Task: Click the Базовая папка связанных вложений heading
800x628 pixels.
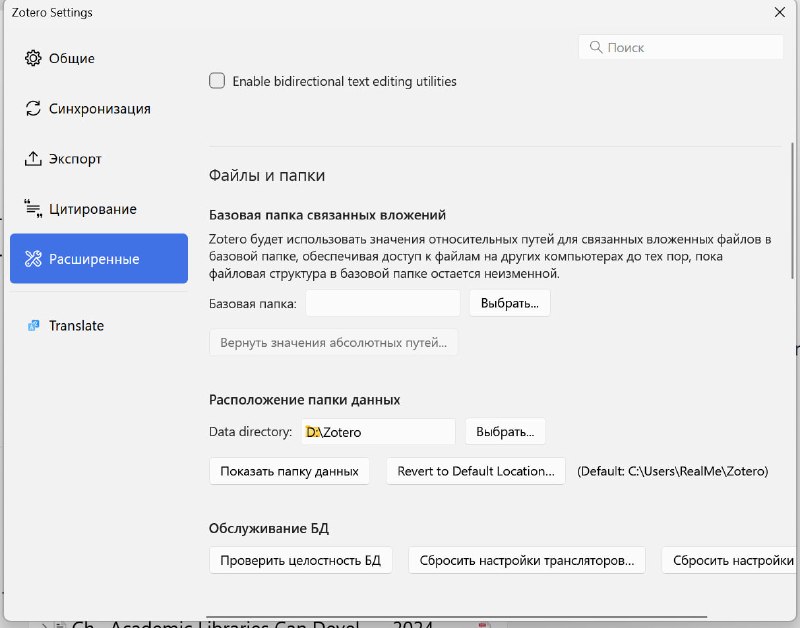Action: pyautogui.click(x=327, y=215)
